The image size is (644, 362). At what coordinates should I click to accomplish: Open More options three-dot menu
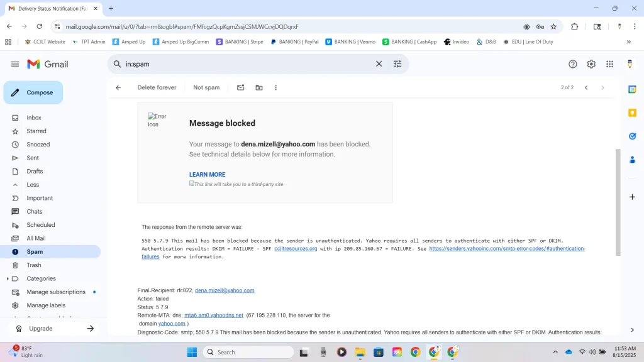[x=276, y=88]
